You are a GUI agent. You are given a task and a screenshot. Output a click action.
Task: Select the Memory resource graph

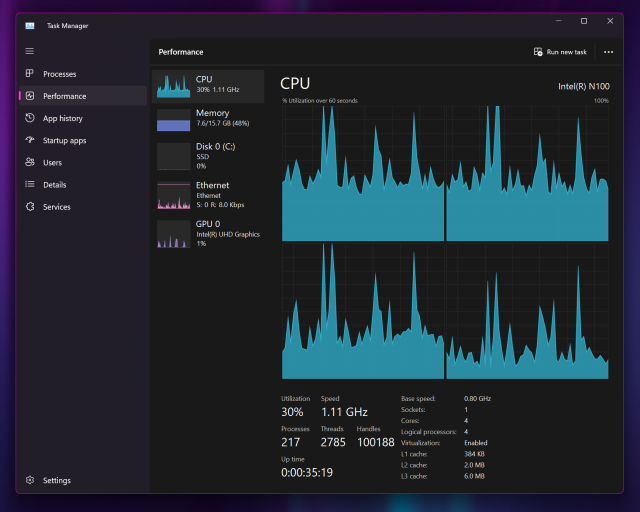tap(173, 120)
